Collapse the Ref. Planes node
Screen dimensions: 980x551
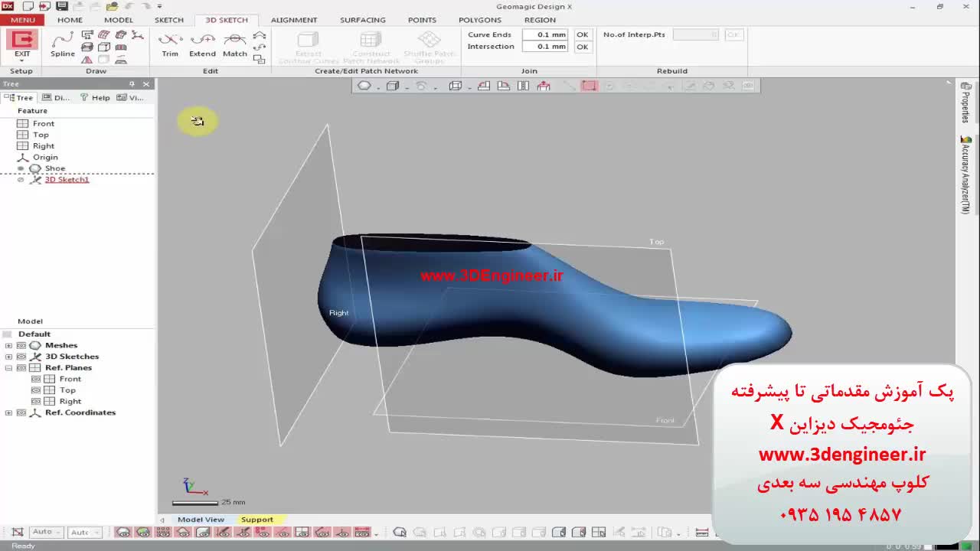click(x=8, y=367)
